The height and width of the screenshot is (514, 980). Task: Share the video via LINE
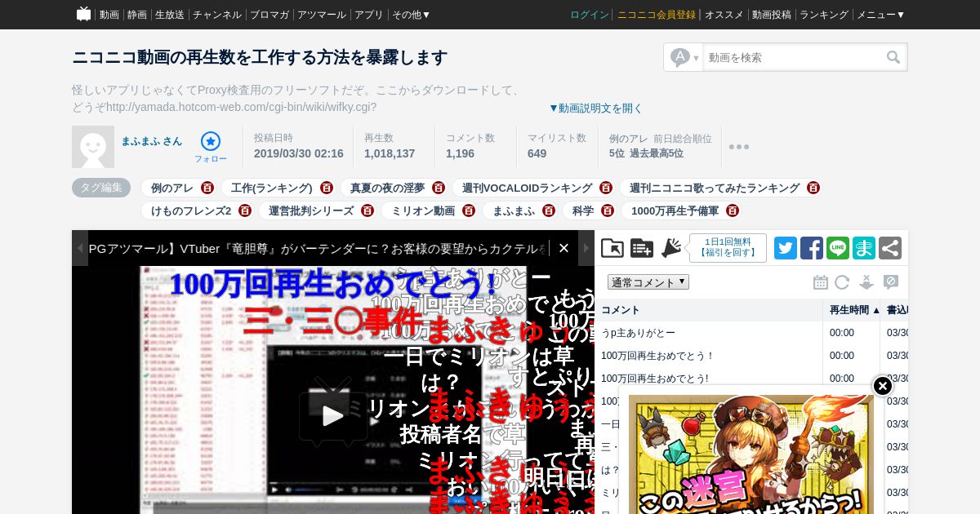838,248
